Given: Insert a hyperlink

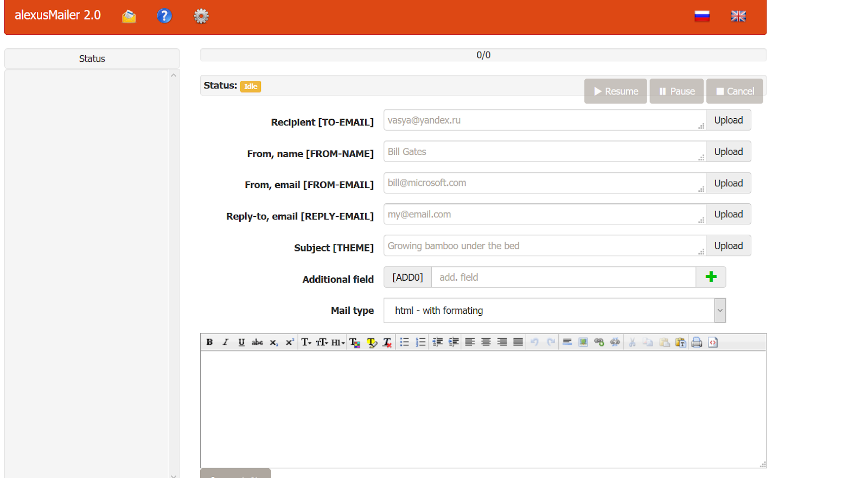Looking at the screenshot, I should click(599, 342).
